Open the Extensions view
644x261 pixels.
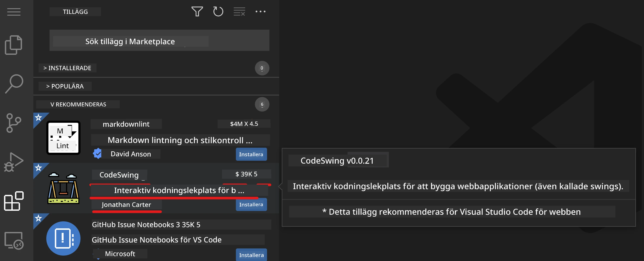click(14, 201)
